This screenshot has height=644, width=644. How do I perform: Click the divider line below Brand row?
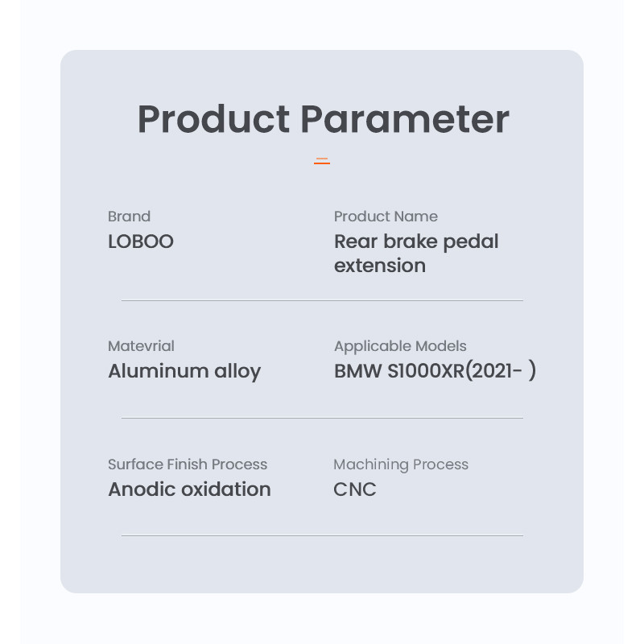pos(322,300)
